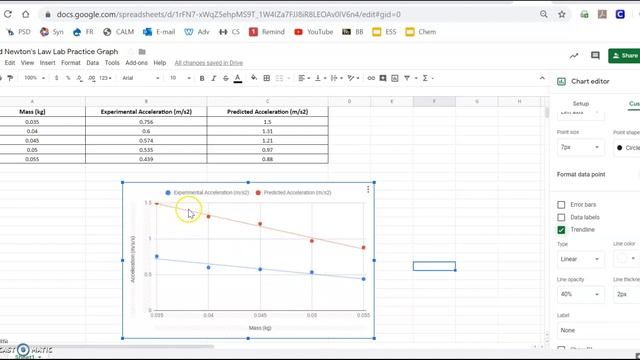Viewport: 640px width, 360px height.
Task: Insert a link with the link icon
Action: pos(371,78)
